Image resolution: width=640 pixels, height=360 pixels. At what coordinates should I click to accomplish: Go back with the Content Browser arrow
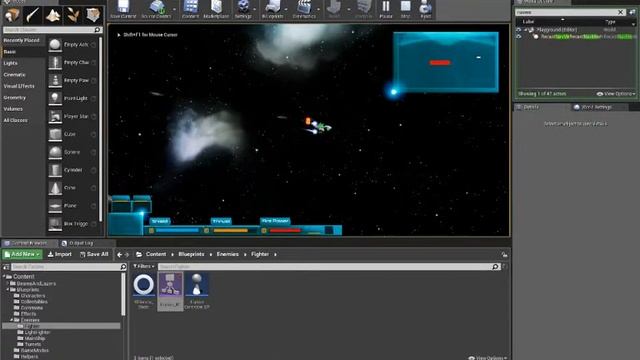tap(119, 255)
